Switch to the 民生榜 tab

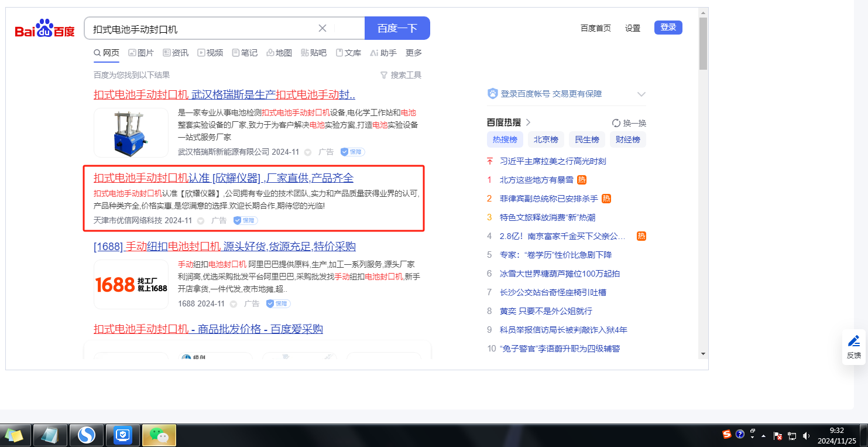(x=586, y=139)
